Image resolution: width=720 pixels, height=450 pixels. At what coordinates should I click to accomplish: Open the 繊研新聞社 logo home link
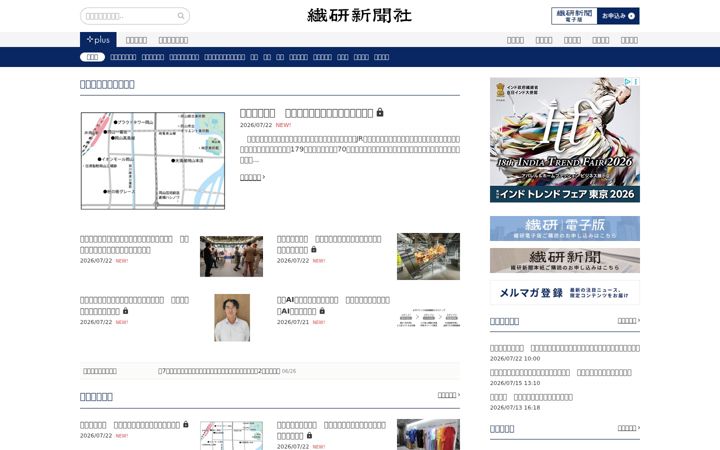click(x=360, y=16)
